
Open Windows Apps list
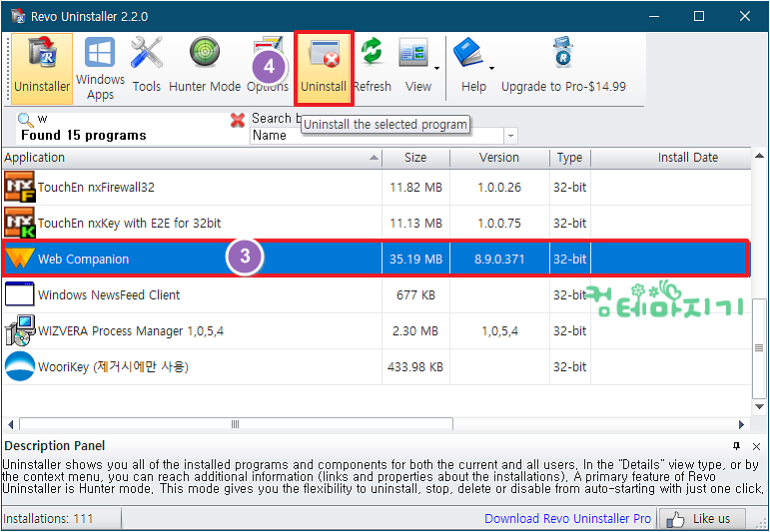[100, 69]
